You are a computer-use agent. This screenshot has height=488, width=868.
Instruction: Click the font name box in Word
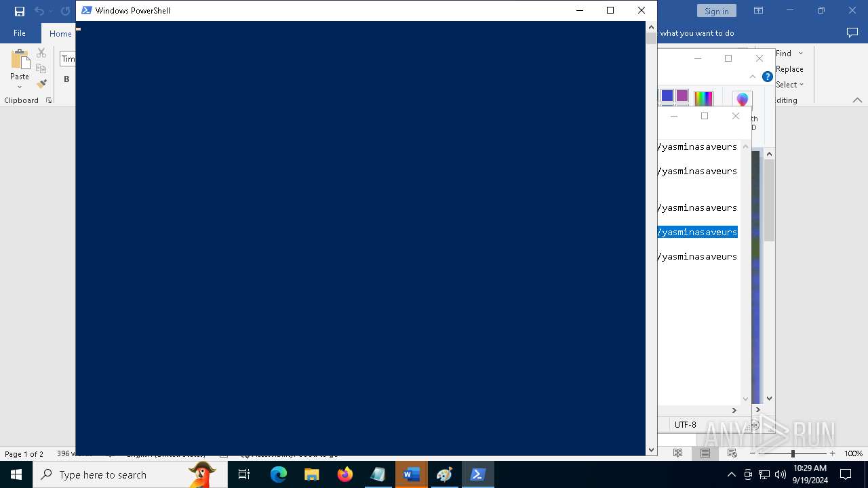coord(68,59)
